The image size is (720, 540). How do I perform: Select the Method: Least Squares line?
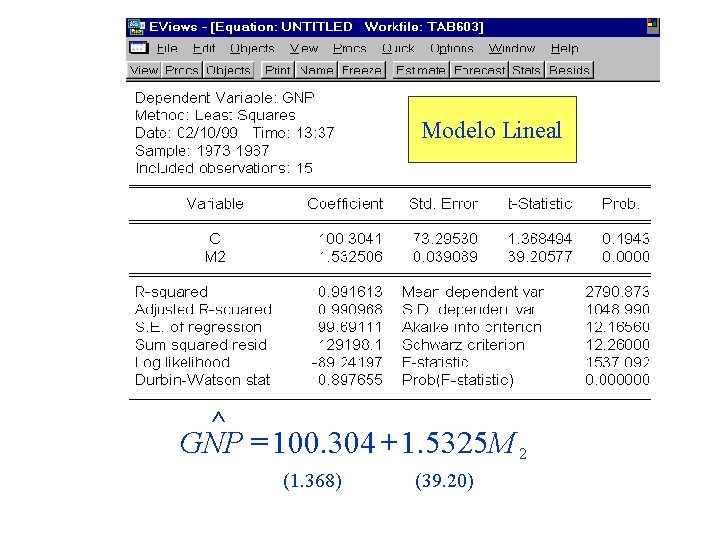pos(215,115)
